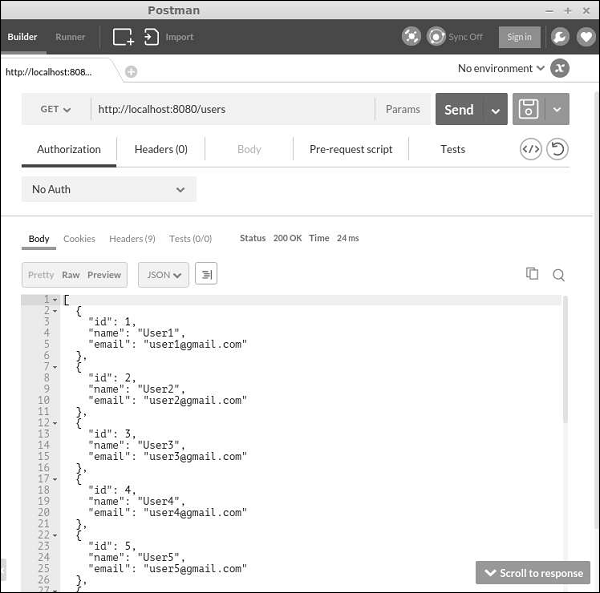Open environment quick look x icon
Viewport: 600px width, 593px height.
pyautogui.click(x=559, y=68)
